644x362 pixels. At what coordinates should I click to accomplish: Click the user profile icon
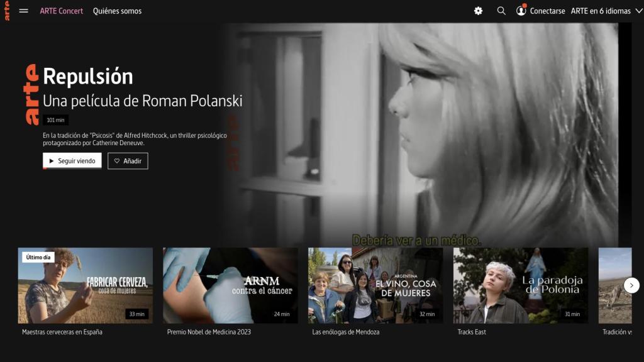point(521,11)
